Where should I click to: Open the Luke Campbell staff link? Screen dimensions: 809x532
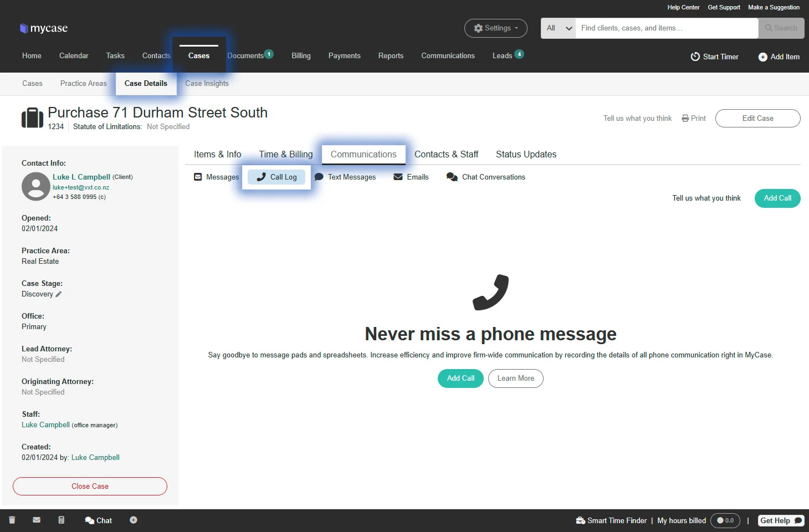click(x=45, y=425)
